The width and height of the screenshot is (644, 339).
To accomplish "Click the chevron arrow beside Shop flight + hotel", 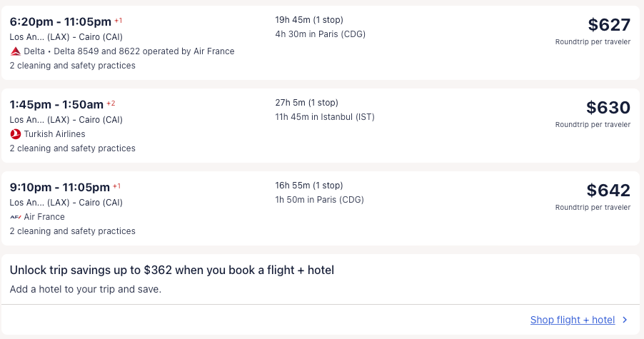I will [x=625, y=320].
